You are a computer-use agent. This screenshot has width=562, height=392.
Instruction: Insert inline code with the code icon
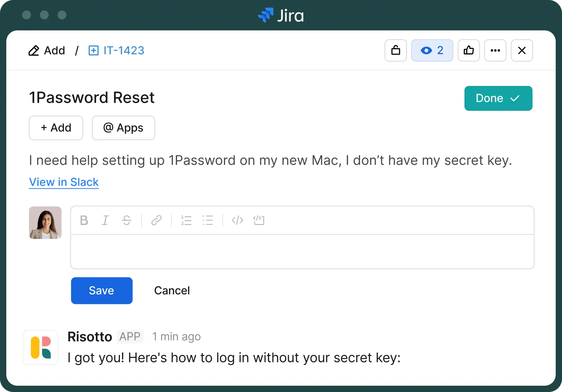click(x=237, y=220)
